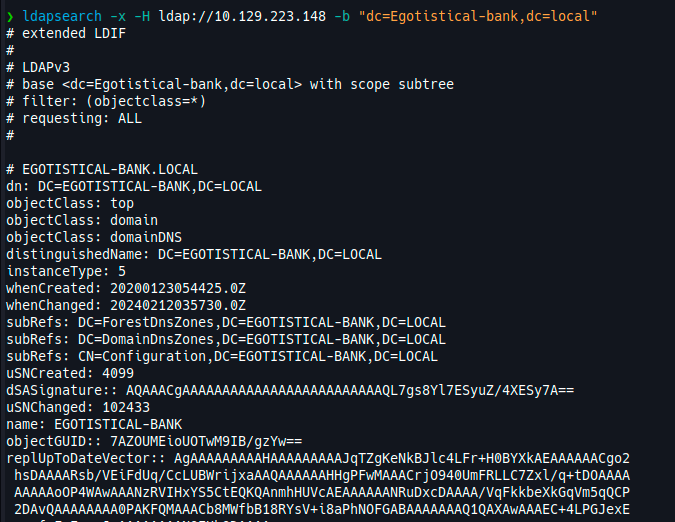Click the '# extended LDIF' comment line
This screenshot has width=675, height=522.
pyautogui.click(x=66, y=34)
